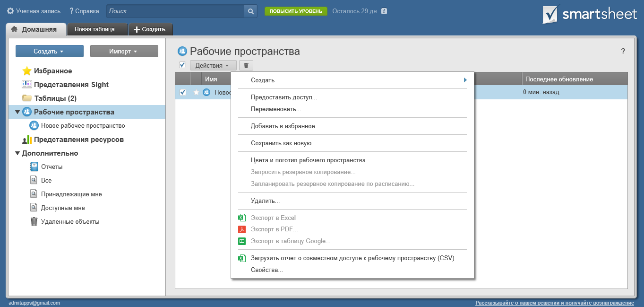Screen dimensions: 644x307
Task: Select the Отчеты reports icon
Action: (x=34, y=167)
